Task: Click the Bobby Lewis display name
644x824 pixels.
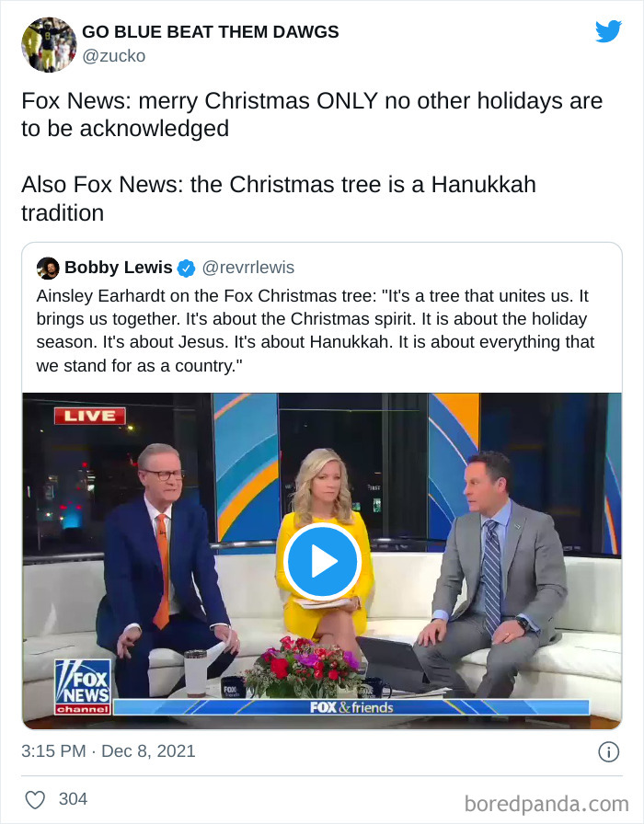Action: click(119, 268)
